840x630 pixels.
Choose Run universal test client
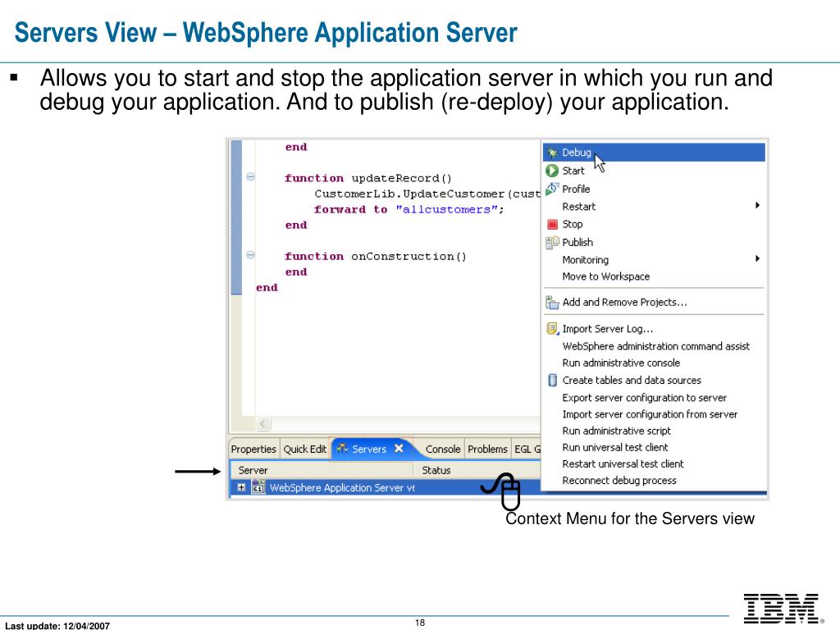615,448
